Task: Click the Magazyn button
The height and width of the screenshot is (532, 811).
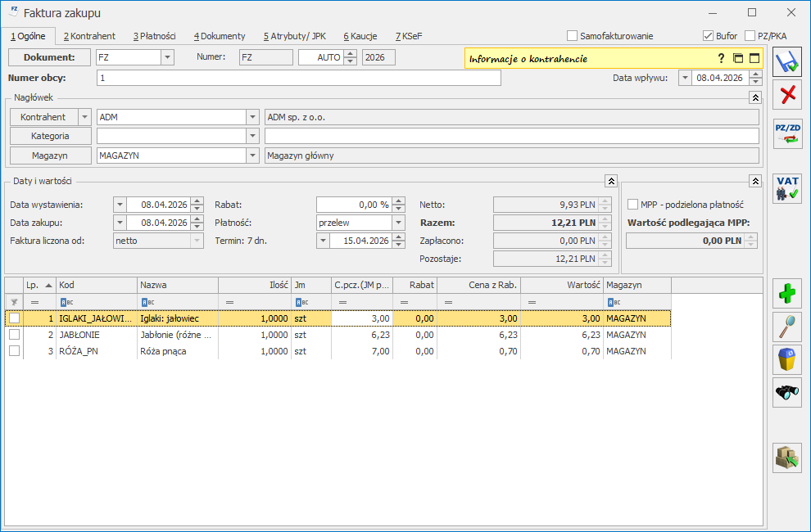Action: coord(50,156)
